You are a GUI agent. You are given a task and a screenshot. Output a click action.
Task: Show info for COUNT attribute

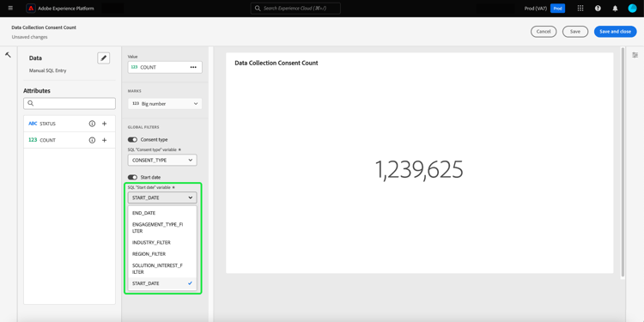(92, 140)
